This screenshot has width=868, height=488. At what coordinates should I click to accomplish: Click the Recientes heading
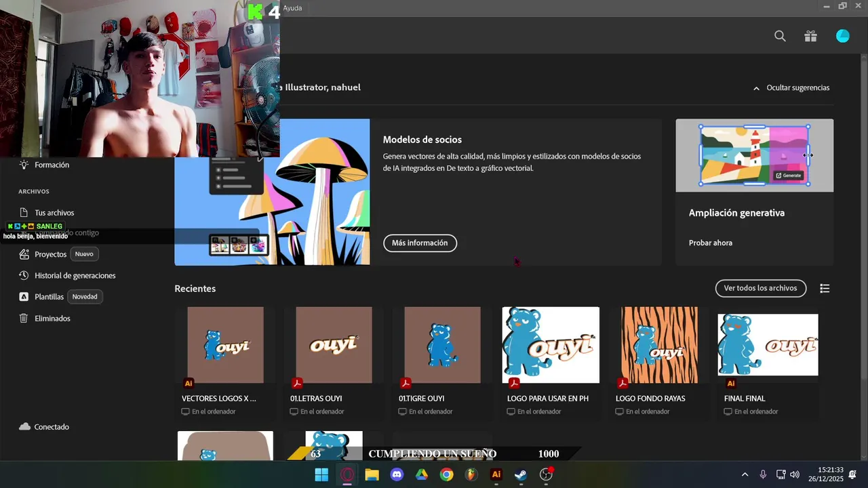pyautogui.click(x=195, y=289)
